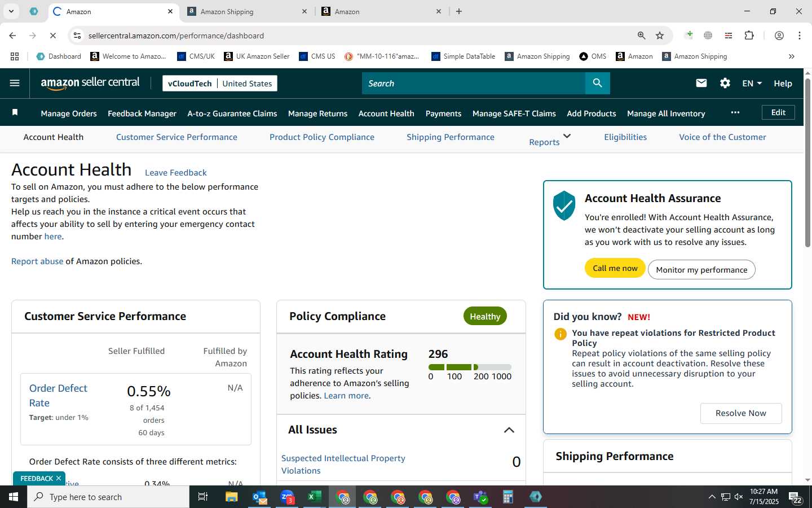
Task: Click the Account Health Rating progress bar
Action: tap(470, 367)
